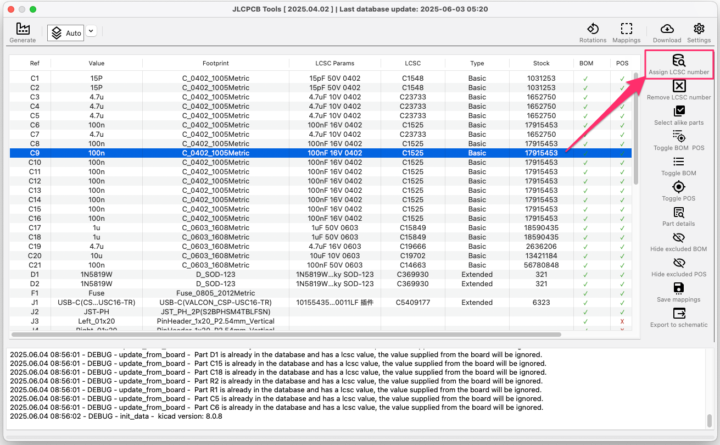Click Remove LCSC number
This screenshot has width=720, height=445.
point(679,91)
